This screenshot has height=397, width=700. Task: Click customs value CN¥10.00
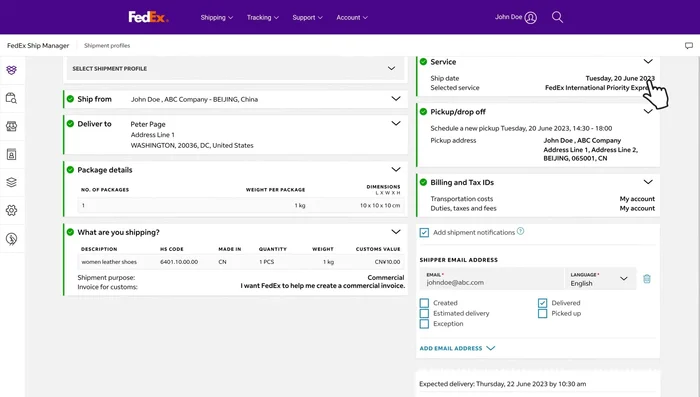(387, 262)
